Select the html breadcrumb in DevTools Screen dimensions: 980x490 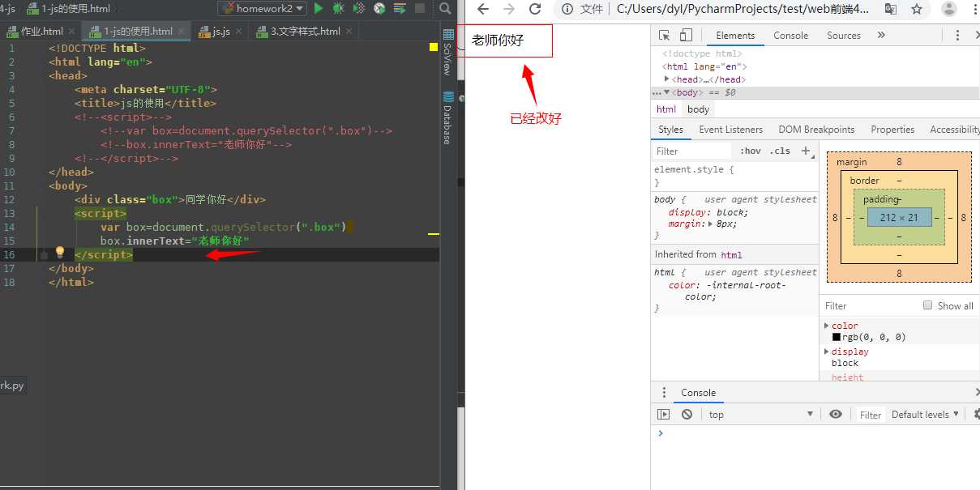666,109
